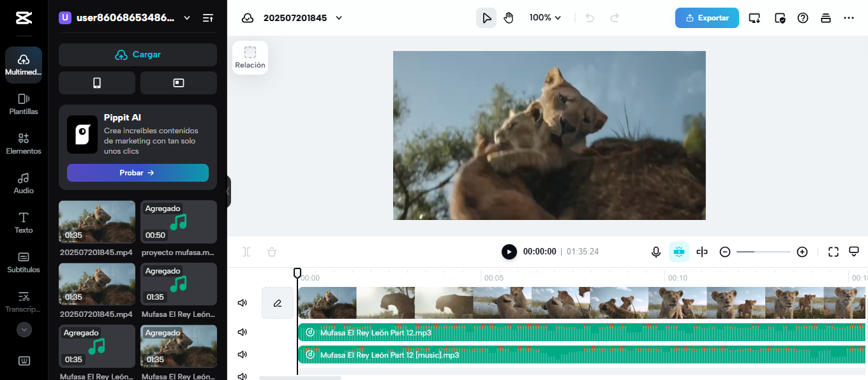Open fullscreen preview mode

833,252
